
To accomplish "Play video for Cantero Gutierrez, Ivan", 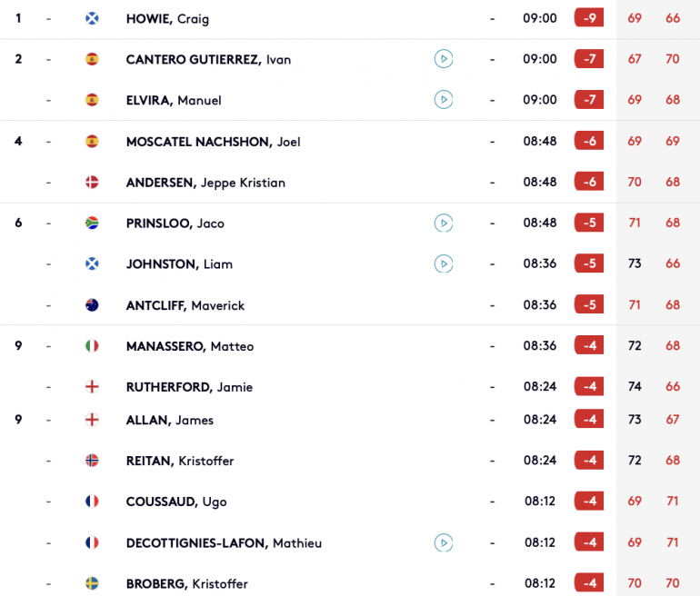I will [444, 59].
